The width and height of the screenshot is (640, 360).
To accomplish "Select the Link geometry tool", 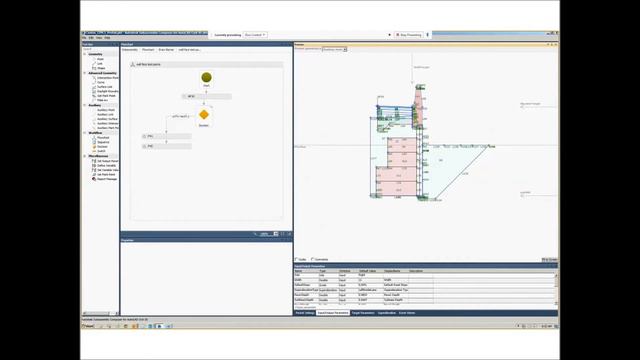I will (100, 64).
